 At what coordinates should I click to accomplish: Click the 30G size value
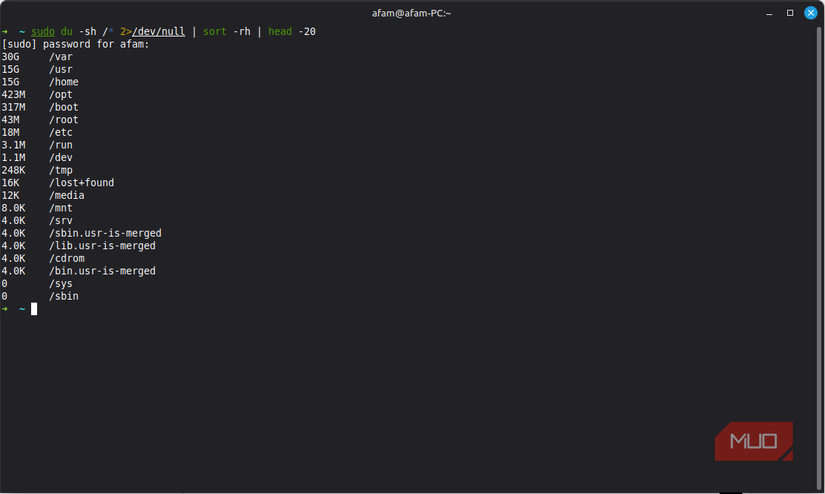tap(11, 57)
